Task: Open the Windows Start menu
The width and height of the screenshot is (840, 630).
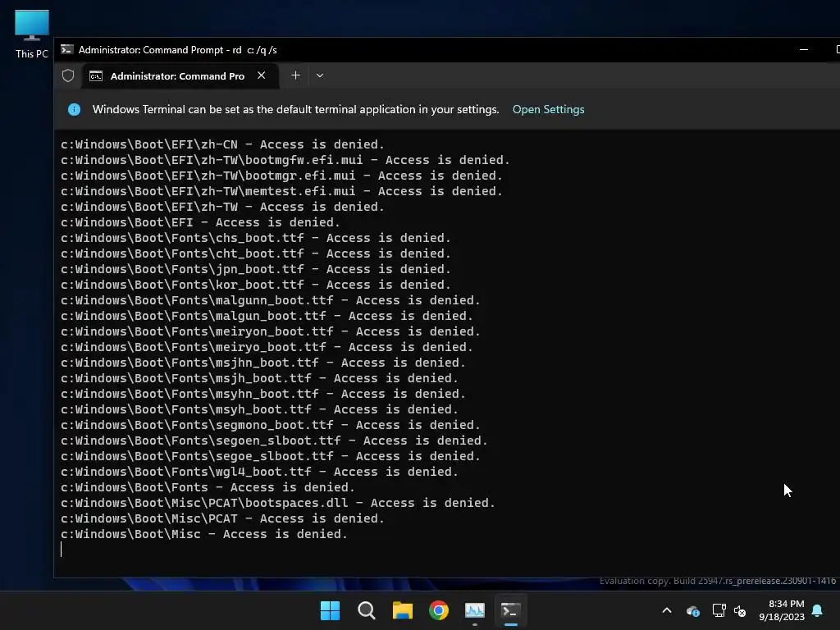Action: coord(330,610)
